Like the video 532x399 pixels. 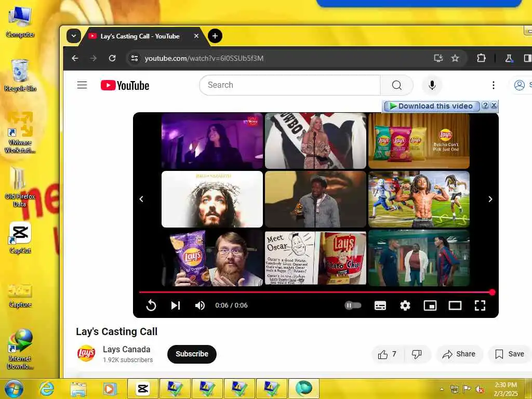coord(388,354)
